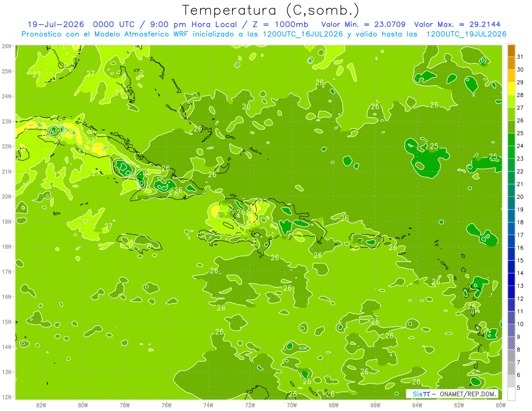
Task: Click the 76W longitude axis label
Action: tap(167, 405)
